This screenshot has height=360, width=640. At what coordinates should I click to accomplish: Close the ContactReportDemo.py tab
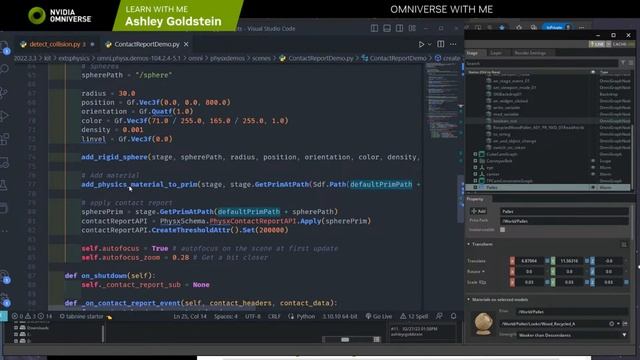(186, 44)
